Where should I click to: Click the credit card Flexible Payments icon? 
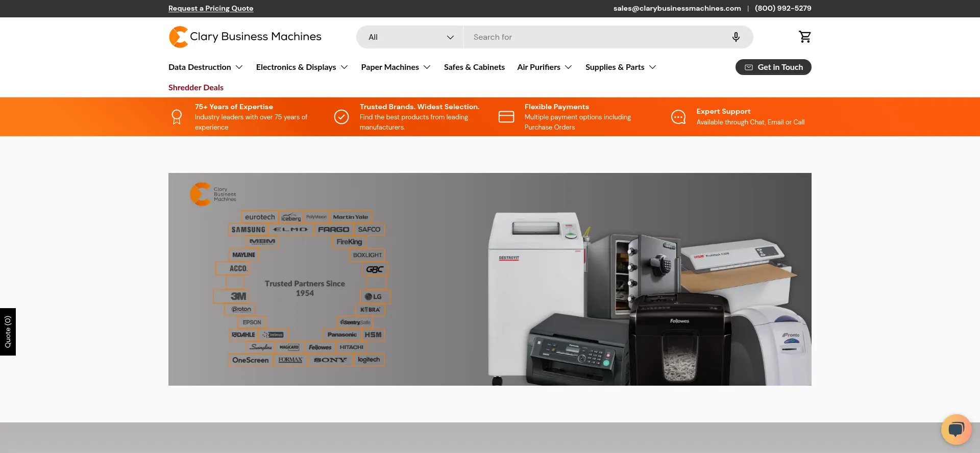(506, 117)
